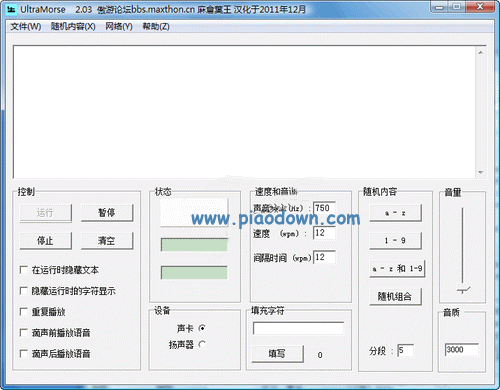Click the 1 - 9 random button

395,240
